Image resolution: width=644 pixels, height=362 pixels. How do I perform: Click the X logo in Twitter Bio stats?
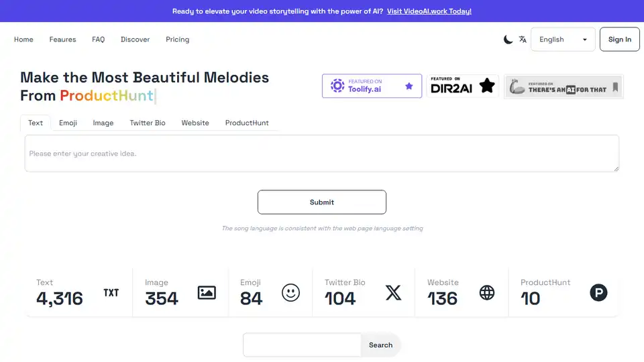coord(394,293)
